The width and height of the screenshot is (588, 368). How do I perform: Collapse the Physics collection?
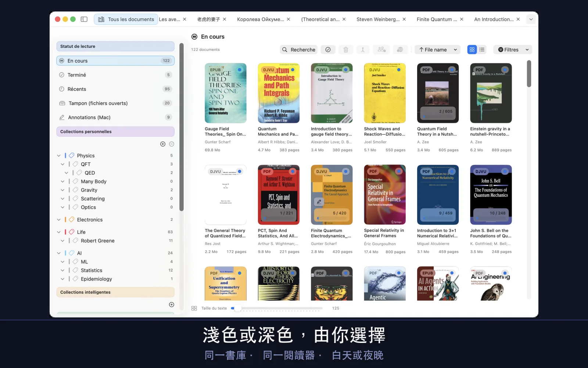coord(59,156)
